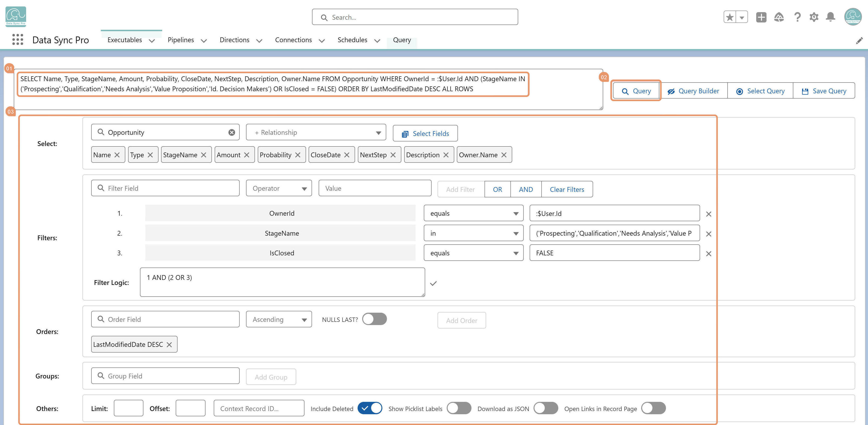Toggle the NULLS LAST switch
Screen dimensions: 868x425
[x=374, y=319]
